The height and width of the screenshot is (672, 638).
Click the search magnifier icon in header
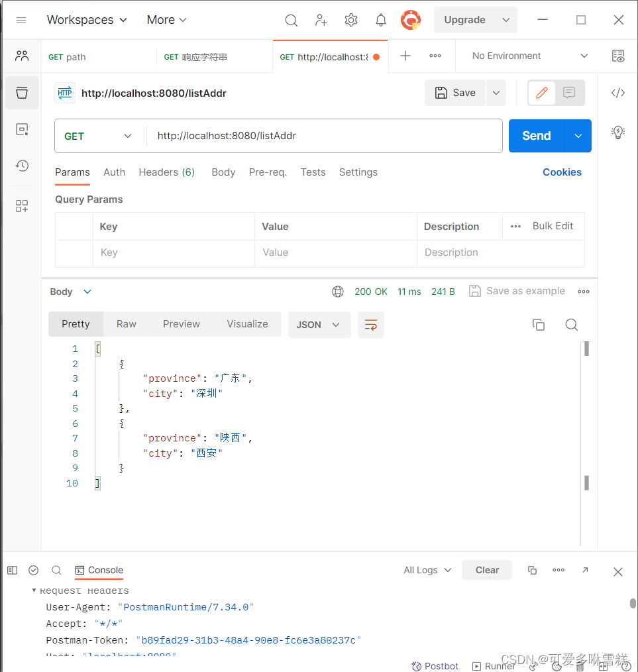tap(291, 20)
